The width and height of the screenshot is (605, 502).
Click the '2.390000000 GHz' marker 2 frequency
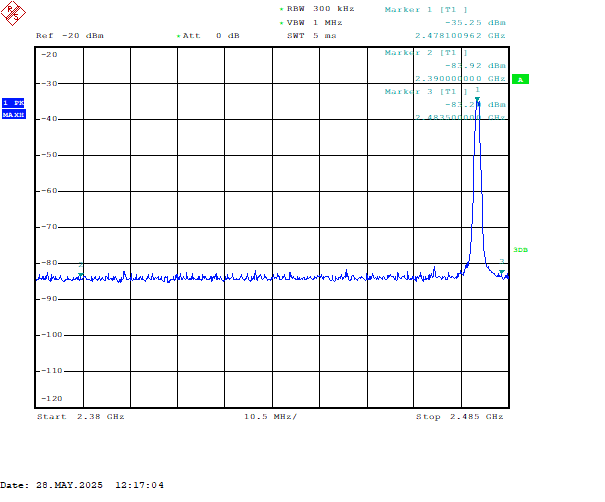click(x=460, y=79)
